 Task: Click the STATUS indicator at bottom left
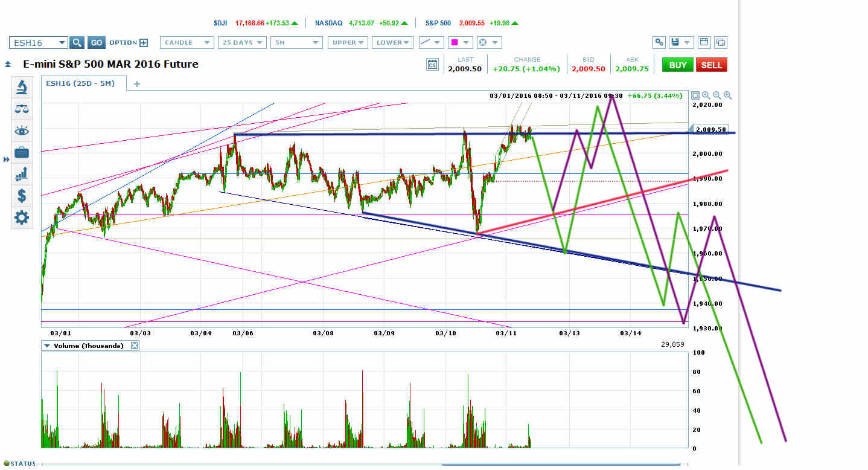point(19,464)
